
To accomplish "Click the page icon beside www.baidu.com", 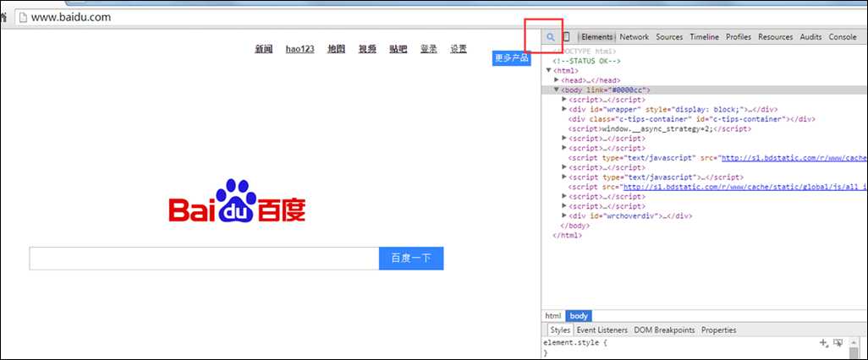I will click(22, 17).
